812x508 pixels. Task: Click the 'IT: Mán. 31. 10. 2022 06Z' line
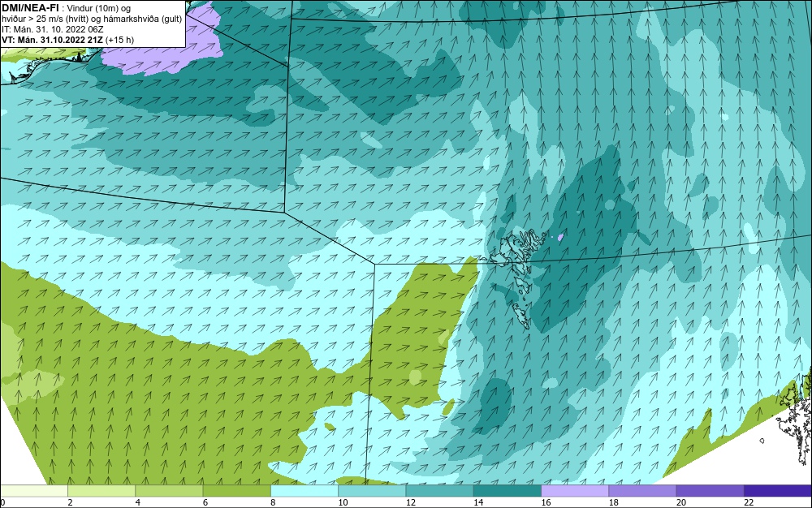point(53,29)
